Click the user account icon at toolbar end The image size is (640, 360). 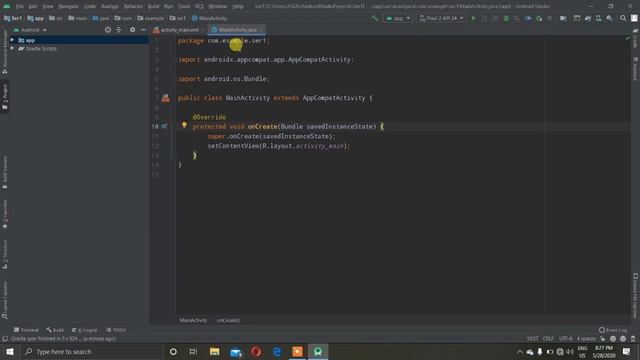tap(634, 18)
